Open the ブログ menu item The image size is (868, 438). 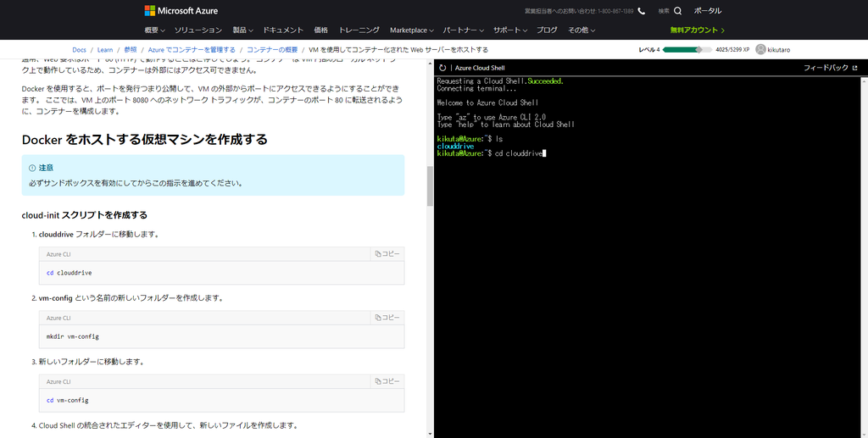tap(547, 30)
